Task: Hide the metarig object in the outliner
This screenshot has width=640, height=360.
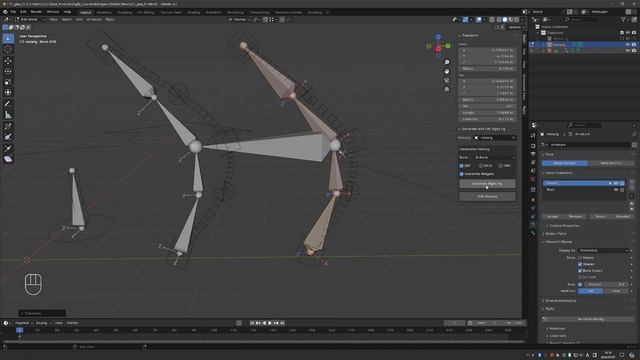Action: pyautogui.click(x=628, y=44)
